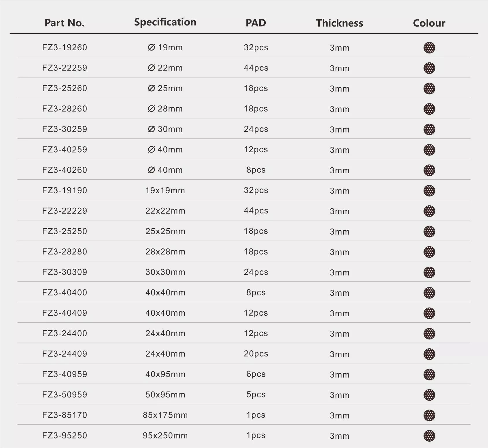
Task: Click the colour dot for FZ3-24409
Action: tap(429, 354)
